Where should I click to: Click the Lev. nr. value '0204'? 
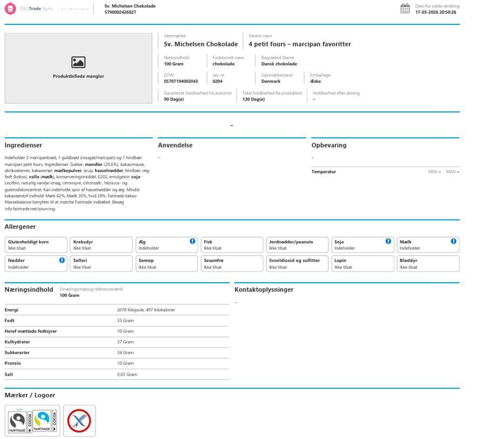(217, 82)
